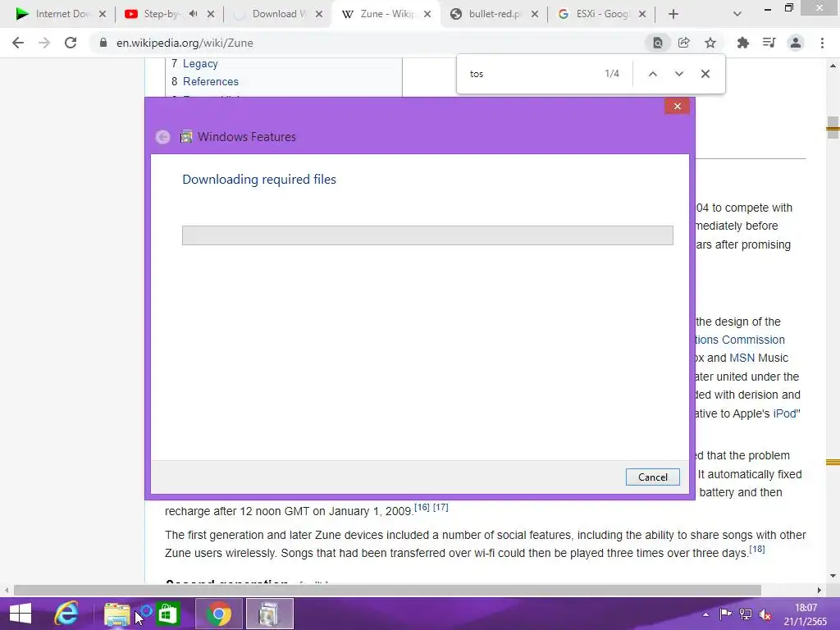Open citation 18 reference
840x630 pixels.
pyautogui.click(x=757, y=549)
